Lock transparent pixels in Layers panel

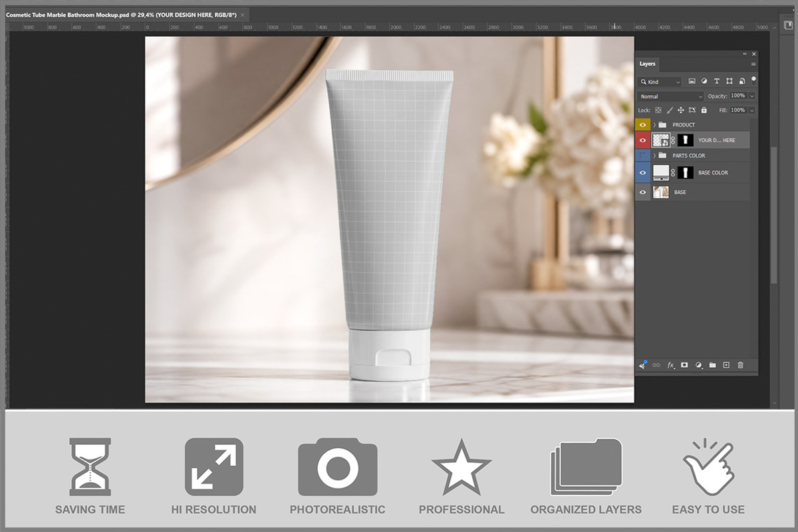658,110
